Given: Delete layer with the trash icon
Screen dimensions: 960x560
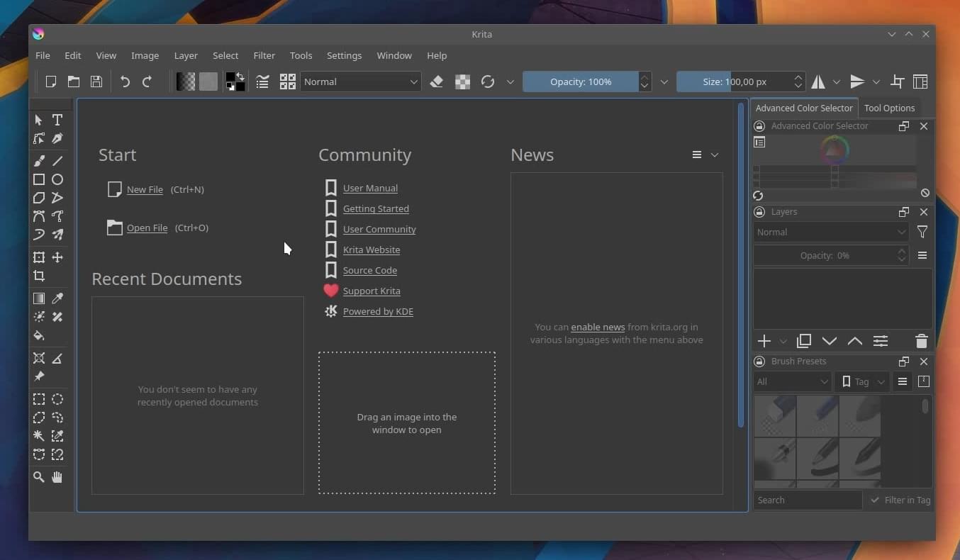Looking at the screenshot, I should point(921,341).
